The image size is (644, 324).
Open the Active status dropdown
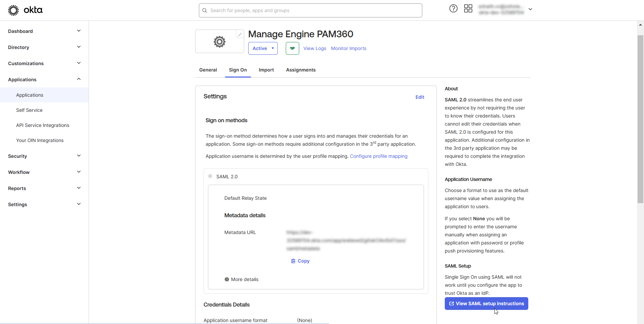(x=263, y=48)
